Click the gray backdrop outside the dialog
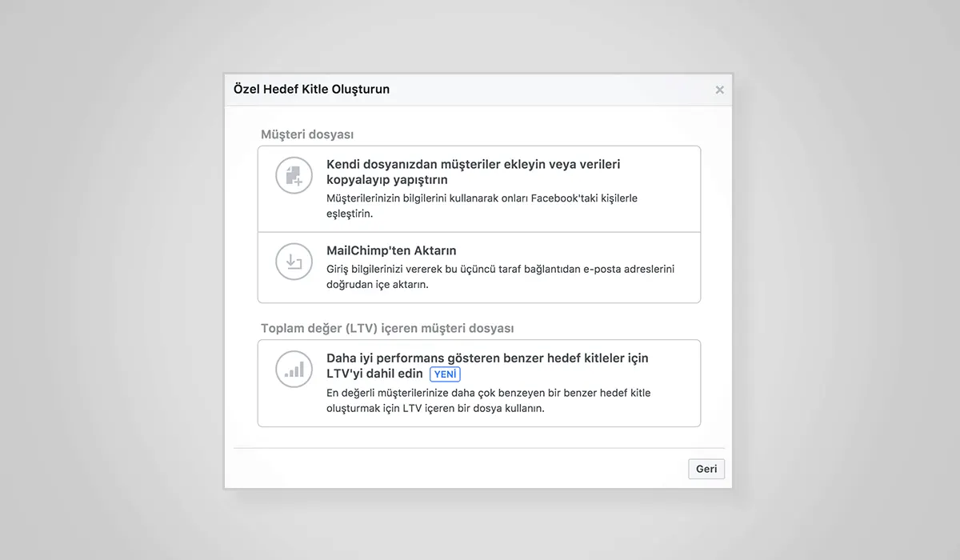Image resolution: width=960 pixels, height=560 pixels. click(112, 280)
